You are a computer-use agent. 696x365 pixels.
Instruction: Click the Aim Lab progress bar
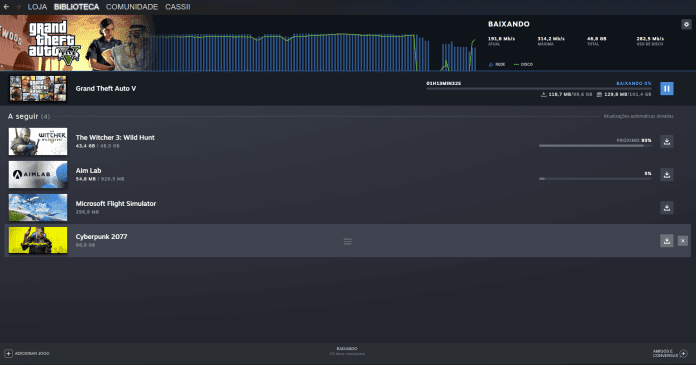tap(595, 179)
